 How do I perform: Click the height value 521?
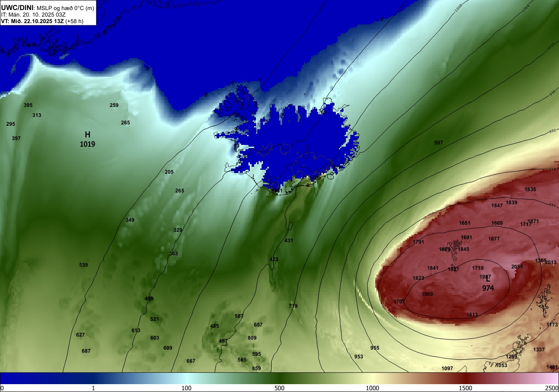point(155,319)
